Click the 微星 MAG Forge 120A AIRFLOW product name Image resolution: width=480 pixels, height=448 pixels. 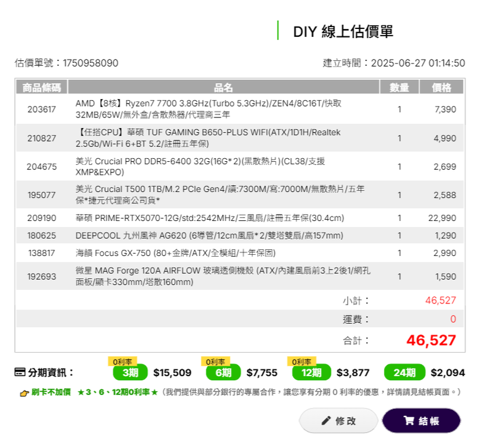pos(223,276)
